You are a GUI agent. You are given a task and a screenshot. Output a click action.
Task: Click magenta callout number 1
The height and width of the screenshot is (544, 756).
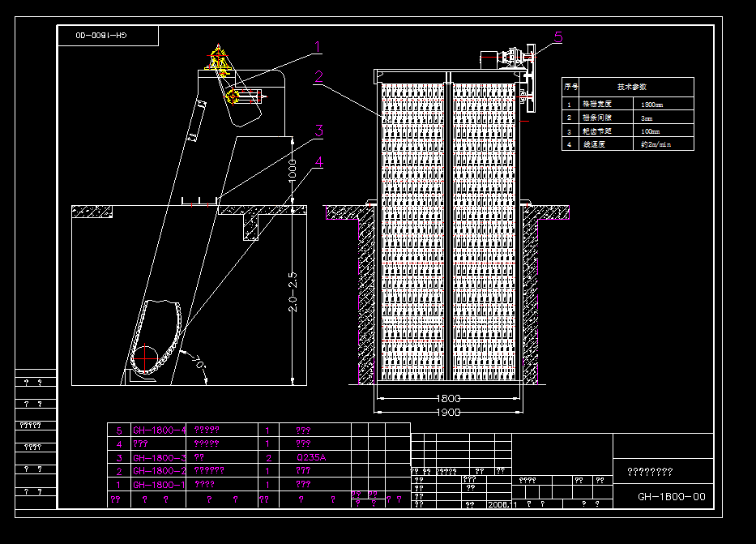318,47
